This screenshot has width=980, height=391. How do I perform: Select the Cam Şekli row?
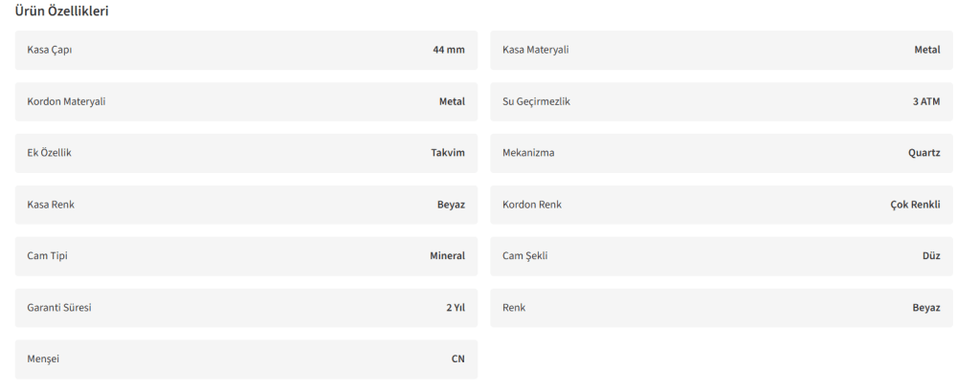pyautogui.click(x=722, y=256)
